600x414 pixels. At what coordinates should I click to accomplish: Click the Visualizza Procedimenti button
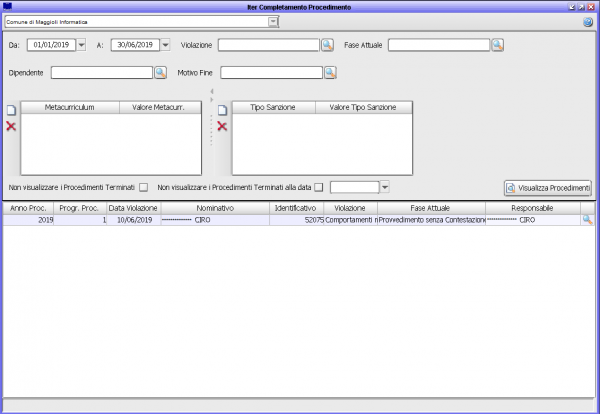coord(548,188)
